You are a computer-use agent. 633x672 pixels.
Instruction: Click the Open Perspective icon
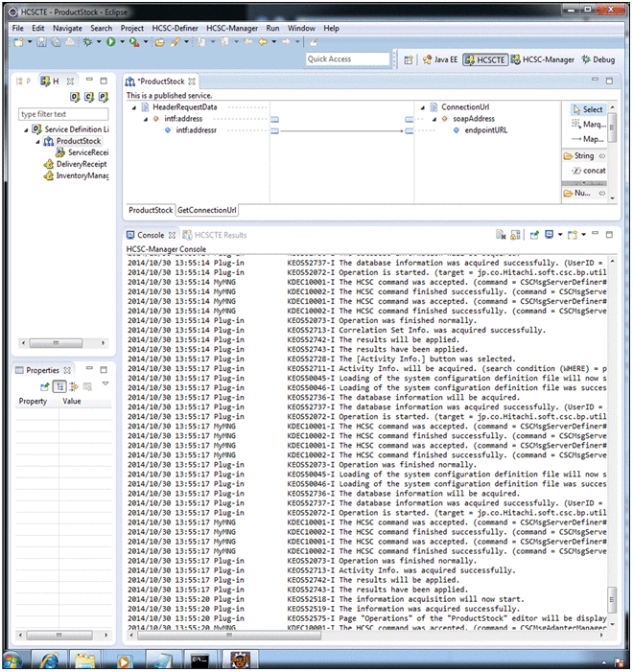point(409,59)
